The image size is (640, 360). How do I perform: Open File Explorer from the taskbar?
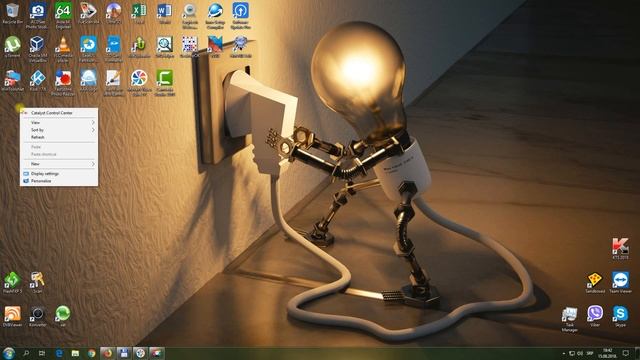click(75, 353)
